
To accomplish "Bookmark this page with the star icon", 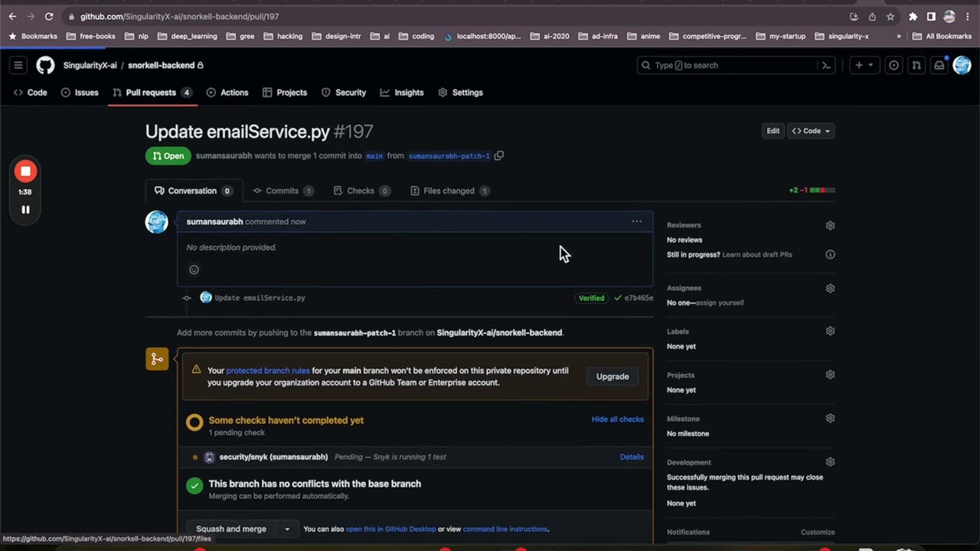I will tap(890, 16).
